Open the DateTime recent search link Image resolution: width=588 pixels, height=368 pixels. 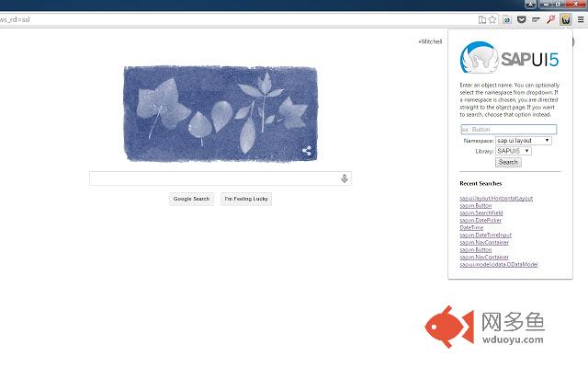point(471,227)
